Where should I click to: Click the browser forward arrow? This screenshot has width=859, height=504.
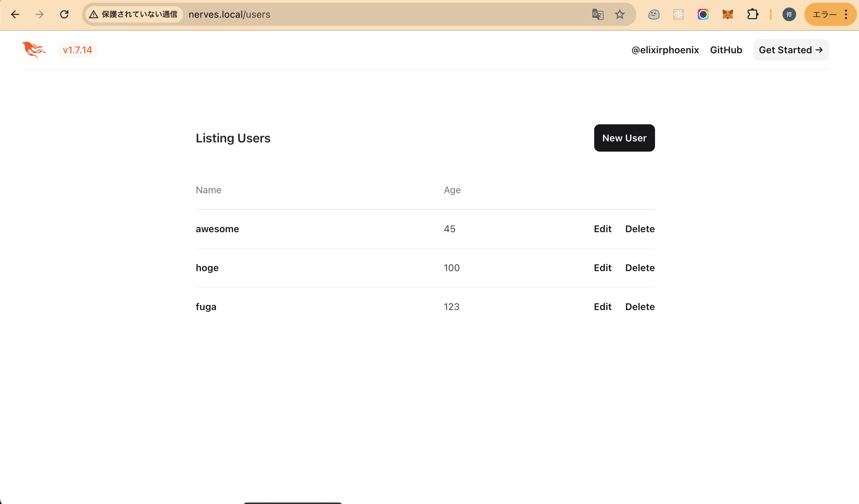(x=40, y=14)
